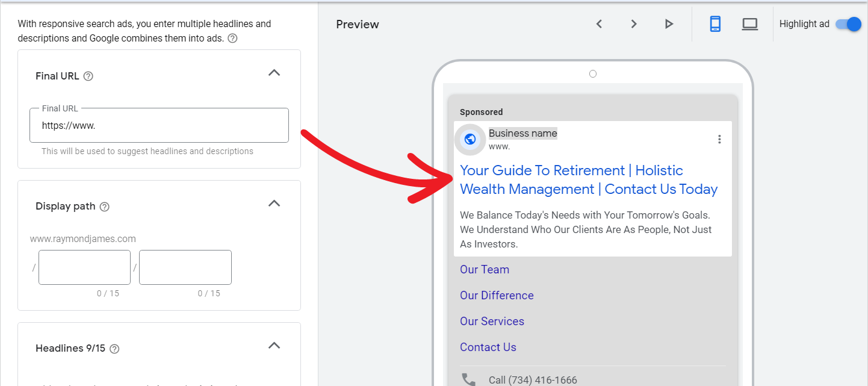Click the Headlines 9/15 heading

70,348
